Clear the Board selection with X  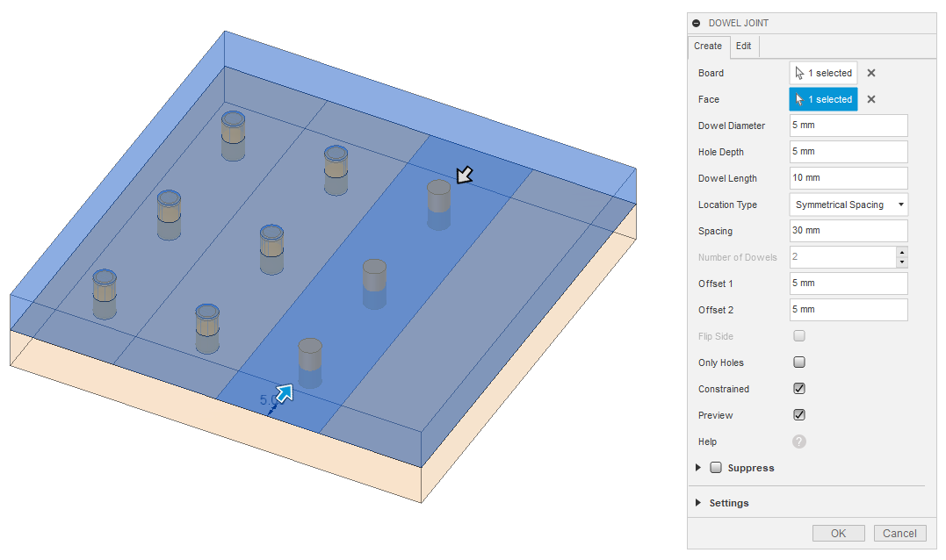pos(870,73)
